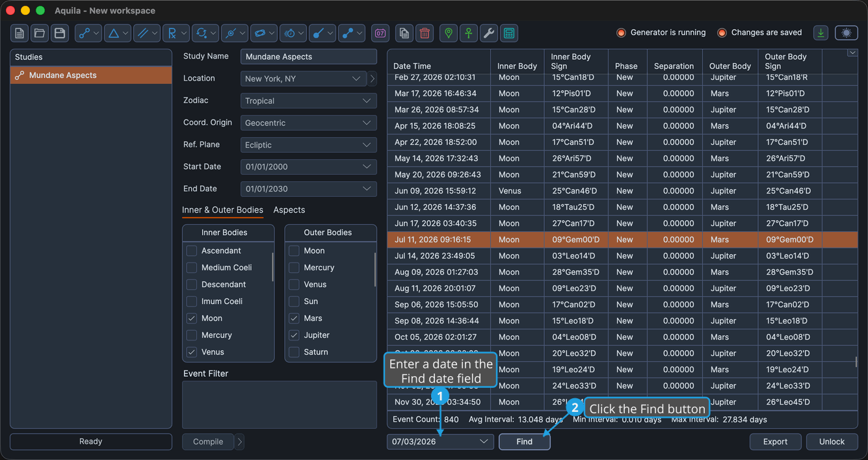Select the orbit ring study tool
The image size is (868, 460).
coord(264,33)
